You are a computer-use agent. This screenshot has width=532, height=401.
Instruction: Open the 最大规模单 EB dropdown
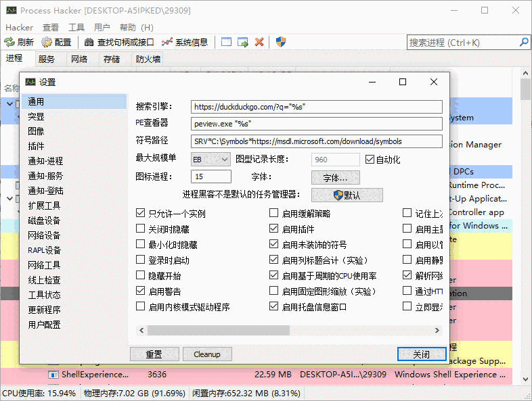click(x=210, y=160)
